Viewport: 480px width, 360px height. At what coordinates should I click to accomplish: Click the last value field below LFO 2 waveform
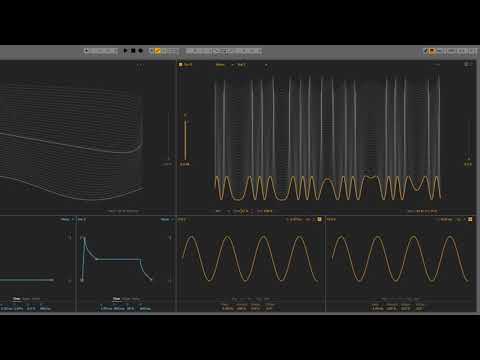pyautogui.click(x=420, y=309)
